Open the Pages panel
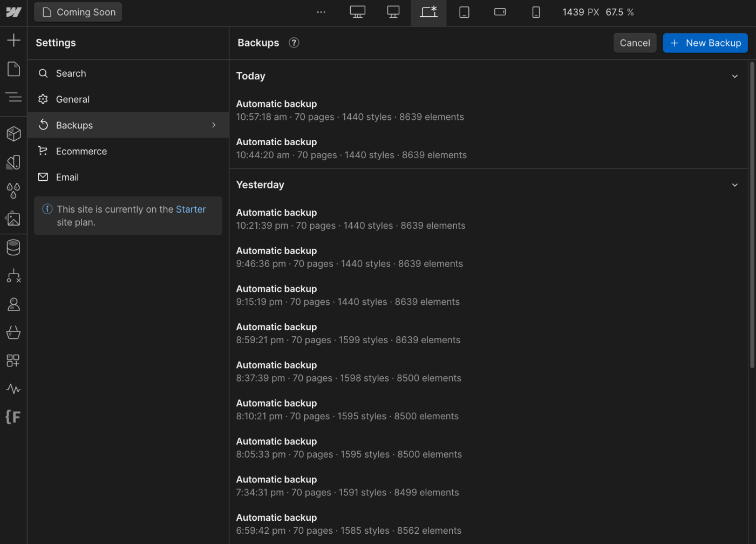The image size is (756, 544). coord(13,69)
